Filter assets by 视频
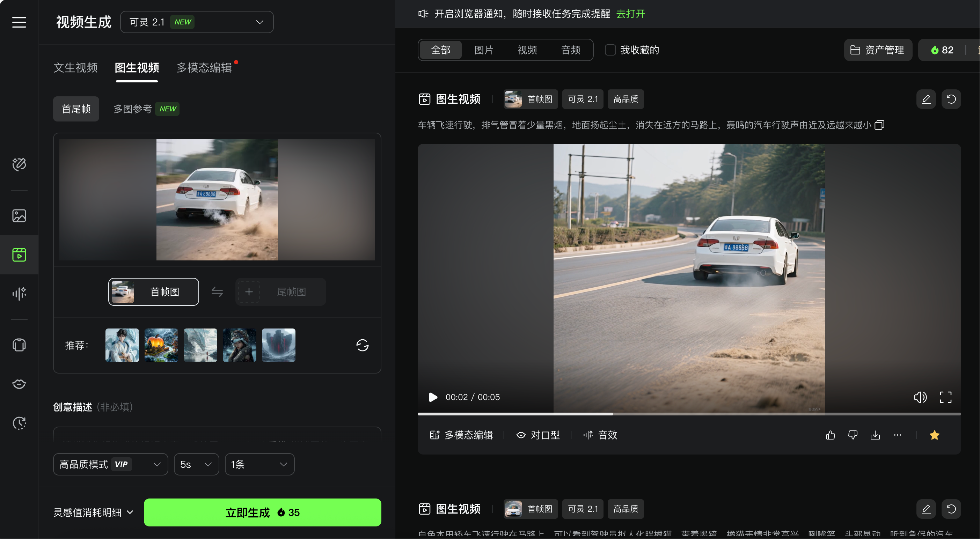The width and height of the screenshot is (980, 539). pos(527,50)
